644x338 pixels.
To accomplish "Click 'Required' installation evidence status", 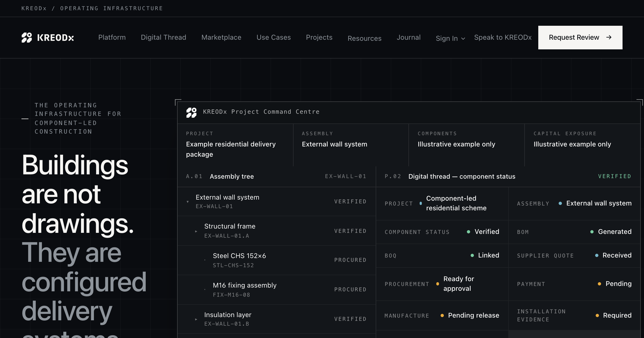I will coord(617,315).
